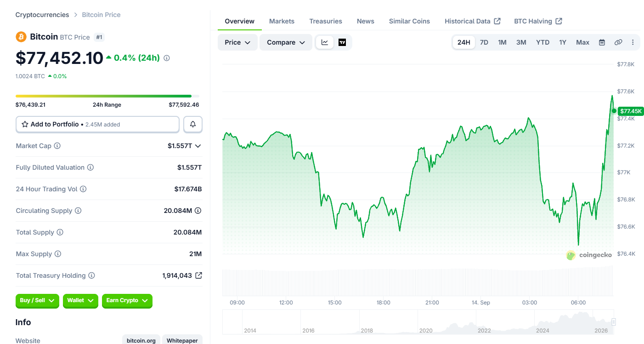
Task: Click info icon next to 20.084M circulating value
Action: (x=198, y=211)
